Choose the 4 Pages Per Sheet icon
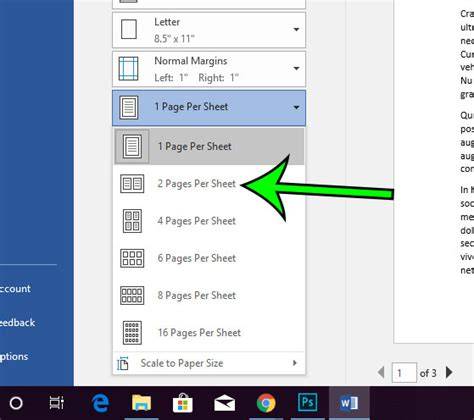Screen dimensions: 474x420 [x=132, y=221]
